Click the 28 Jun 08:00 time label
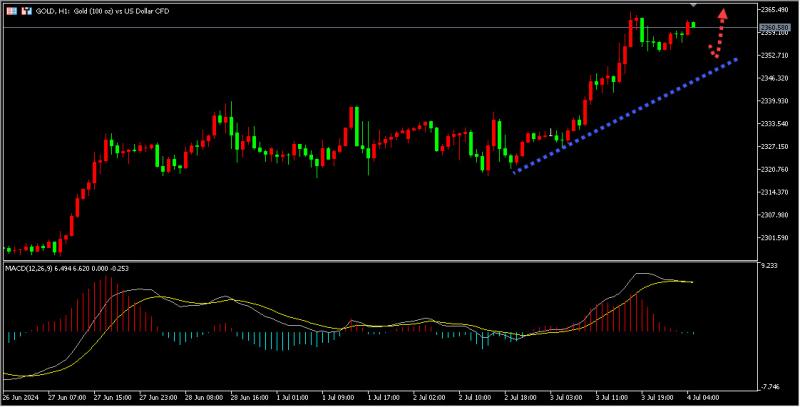 pyautogui.click(x=204, y=397)
